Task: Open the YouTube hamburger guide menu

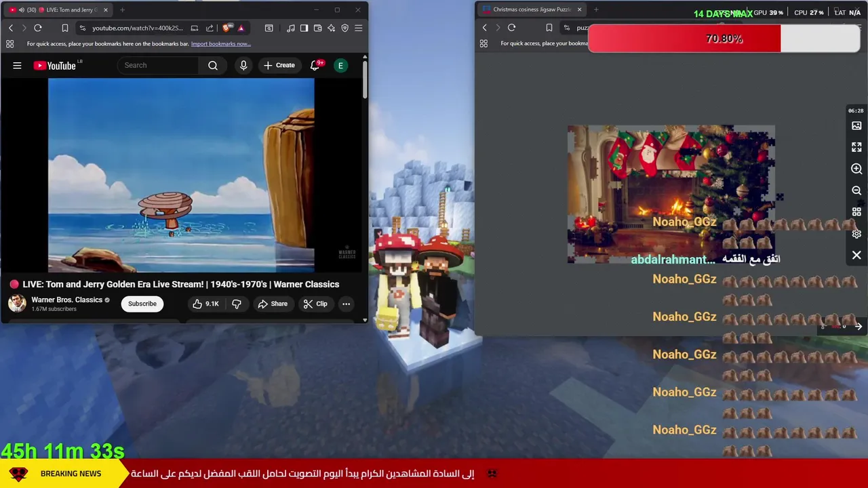Action: pyautogui.click(x=17, y=65)
